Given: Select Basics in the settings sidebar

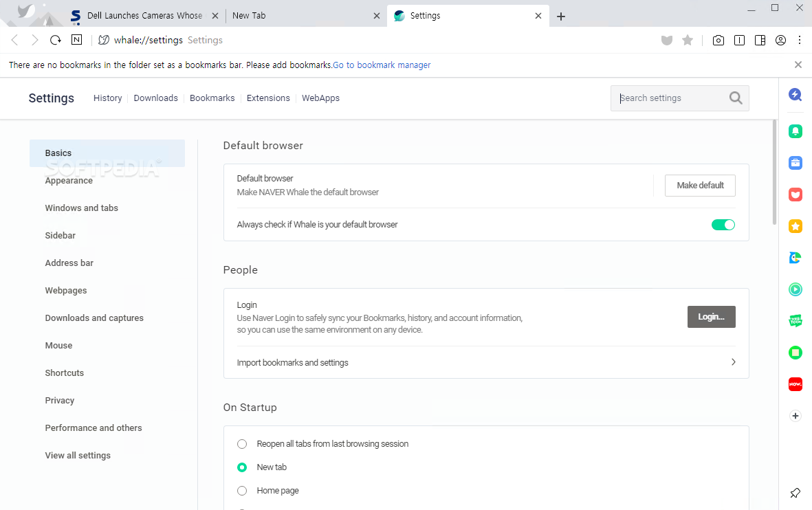Looking at the screenshot, I should click(107, 153).
